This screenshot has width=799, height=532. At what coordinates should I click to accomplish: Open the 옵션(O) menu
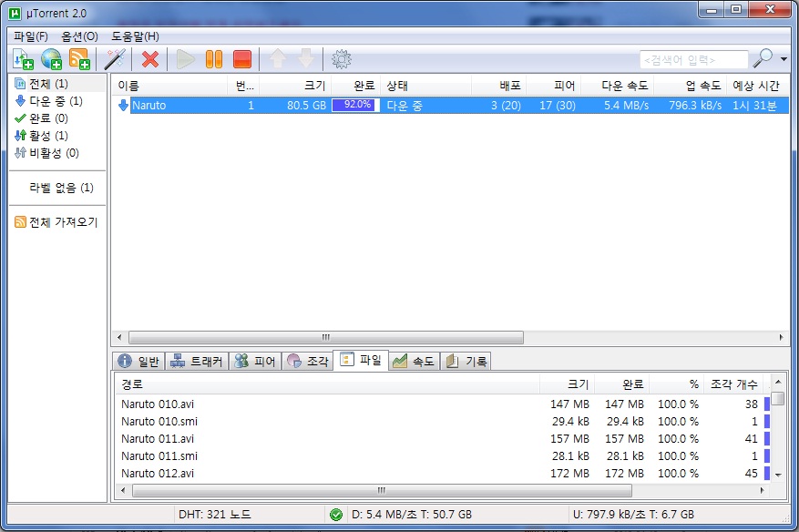pos(79,36)
